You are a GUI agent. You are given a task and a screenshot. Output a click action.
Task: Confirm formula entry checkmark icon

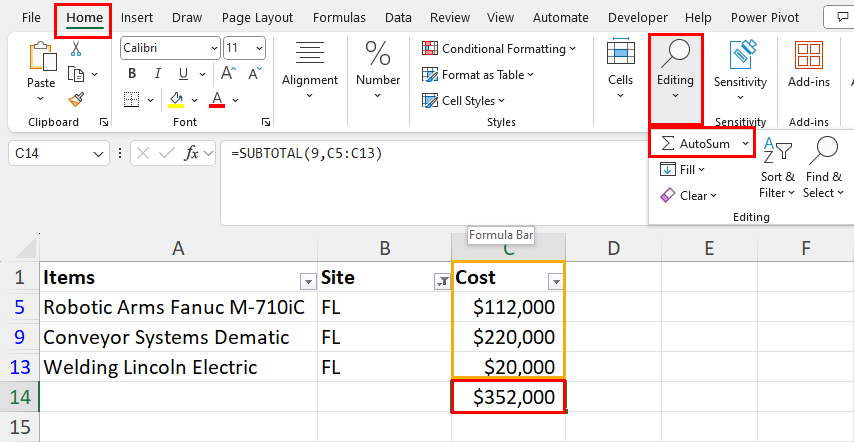[166, 154]
